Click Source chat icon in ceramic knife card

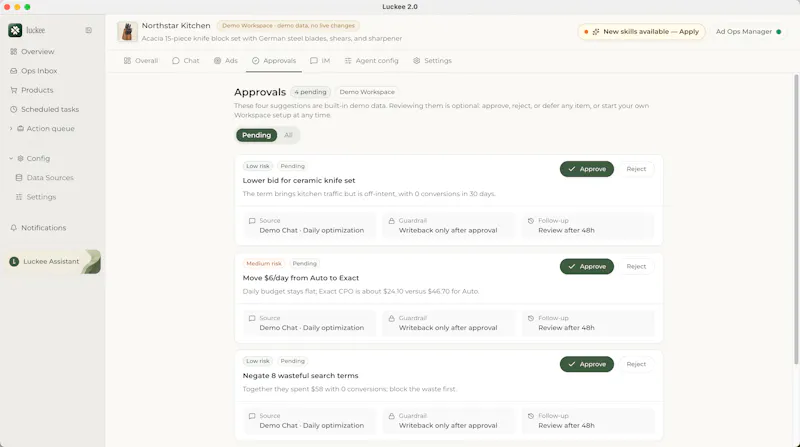point(252,221)
